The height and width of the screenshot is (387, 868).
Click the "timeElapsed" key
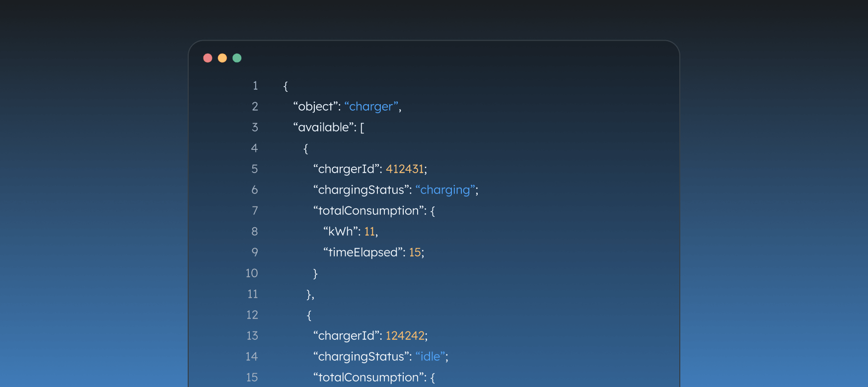362,253
